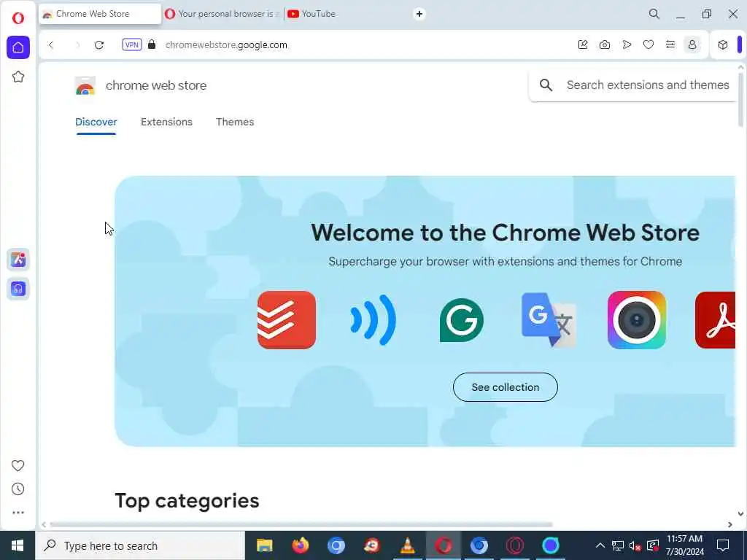Open the History clock icon in the sidebar
The height and width of the screenshot is (560, 747).
tap(18, 489)
